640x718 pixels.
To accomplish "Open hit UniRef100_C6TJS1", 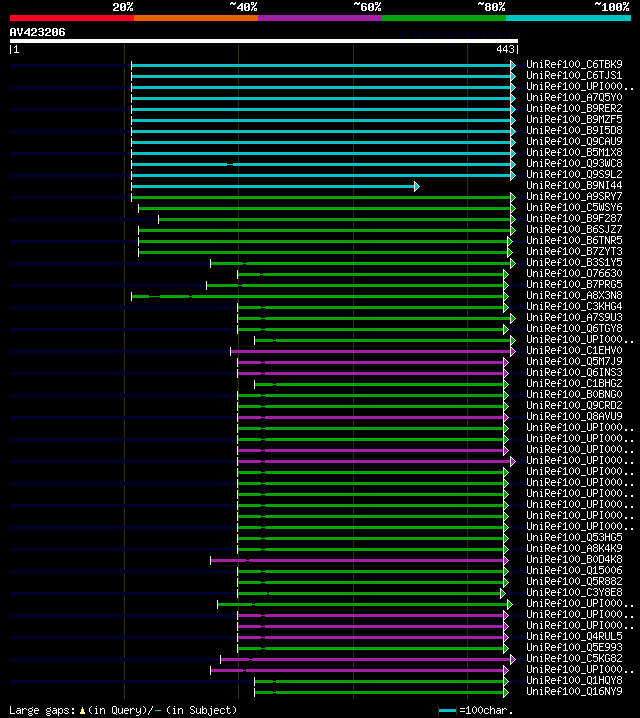I will tap(574, 76).
